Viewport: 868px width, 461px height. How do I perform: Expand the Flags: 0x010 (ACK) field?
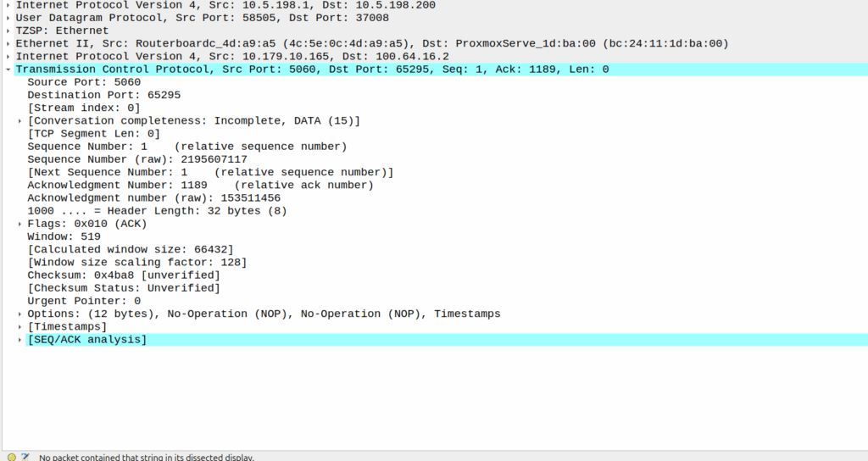coord(19,224)
